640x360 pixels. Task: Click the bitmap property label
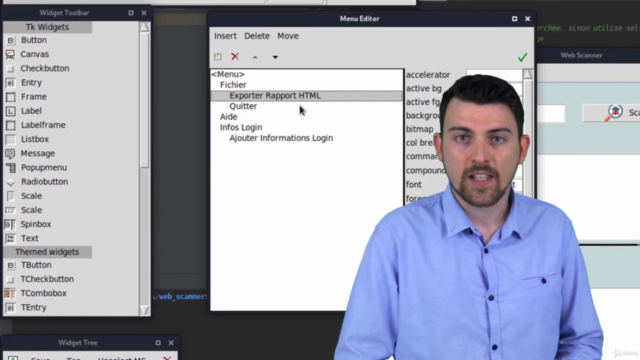(420, 129)
